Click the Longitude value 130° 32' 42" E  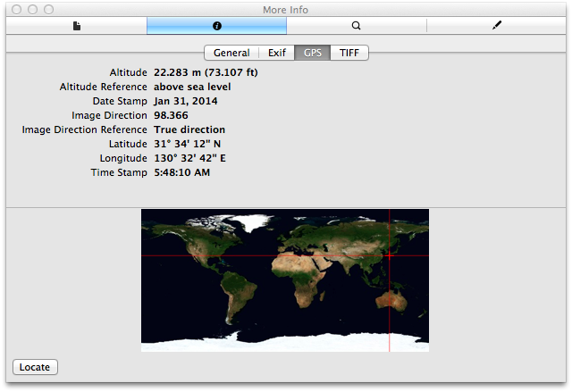click(x=189, y=158)
